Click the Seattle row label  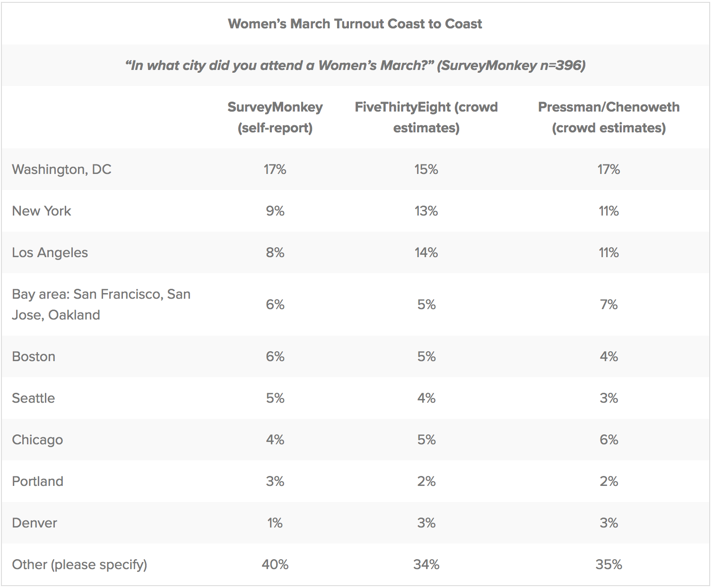[x=34, y=398]
